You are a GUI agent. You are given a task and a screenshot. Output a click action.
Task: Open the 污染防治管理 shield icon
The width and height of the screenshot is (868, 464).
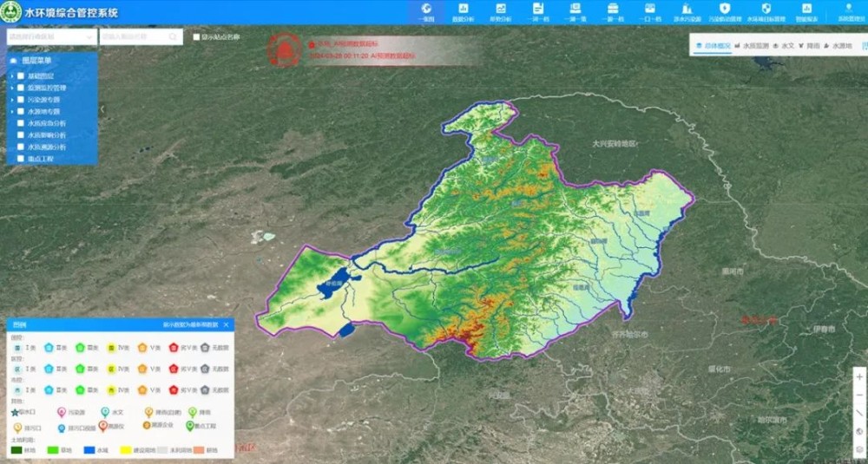coord(725,9)
